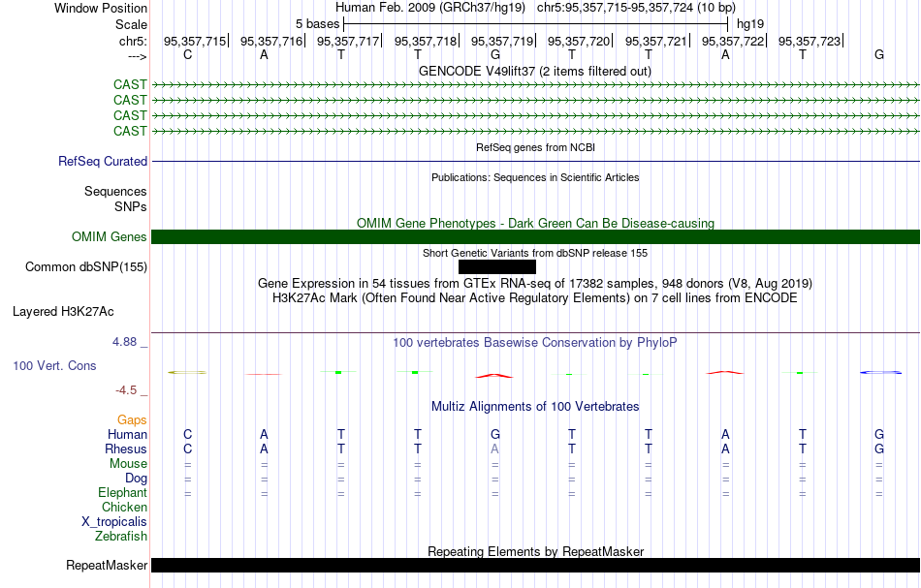
Task: Click the gray mismatched A in Rhesus row
Action: pos(495,449)
